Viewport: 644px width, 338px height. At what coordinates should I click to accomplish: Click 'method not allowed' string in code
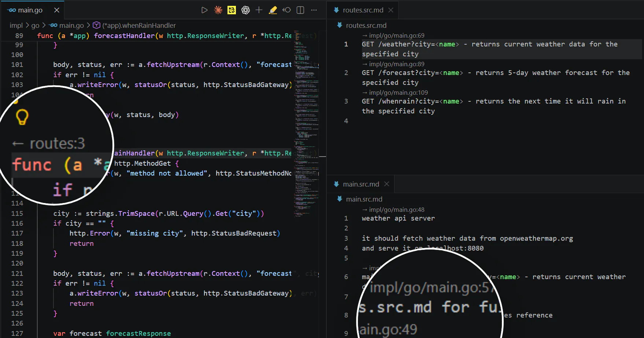[167, 173]
